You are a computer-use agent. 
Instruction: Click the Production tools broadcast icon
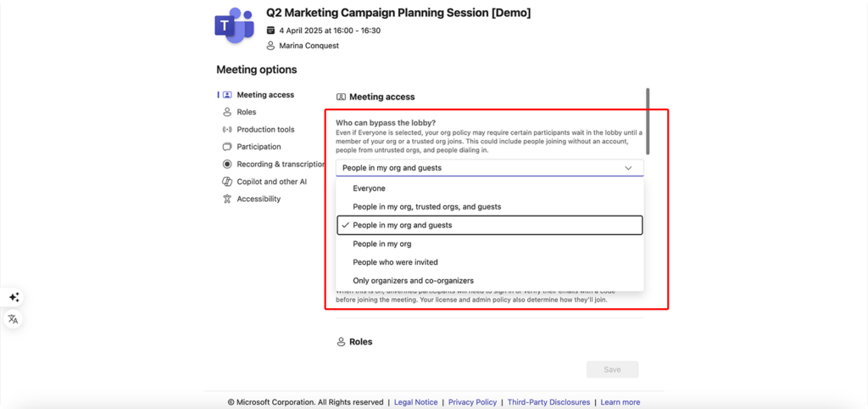click(x=227, y=130)
